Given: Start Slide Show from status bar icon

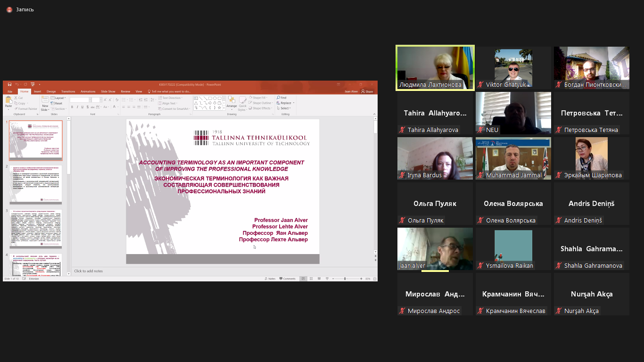Looking at the screenshot, I should pos(327,279).
